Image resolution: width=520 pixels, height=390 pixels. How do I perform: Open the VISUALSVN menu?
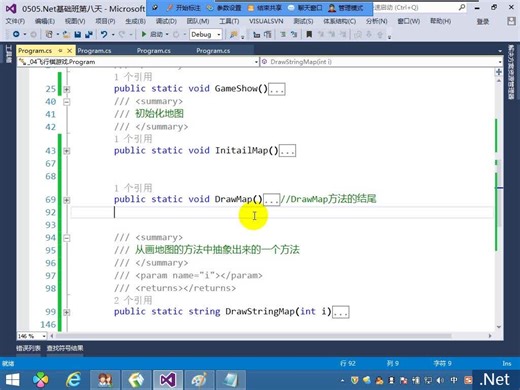pyautogui.click(x=266, y=21)
